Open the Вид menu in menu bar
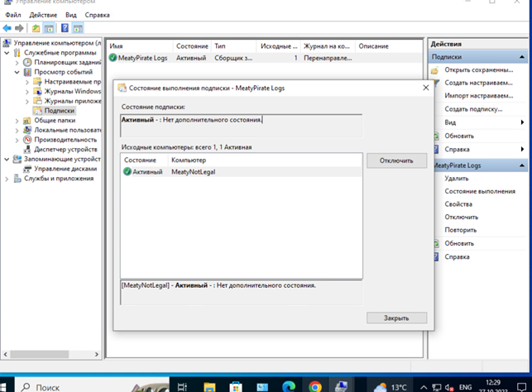 pyautogui.click(x=71, y=15)
